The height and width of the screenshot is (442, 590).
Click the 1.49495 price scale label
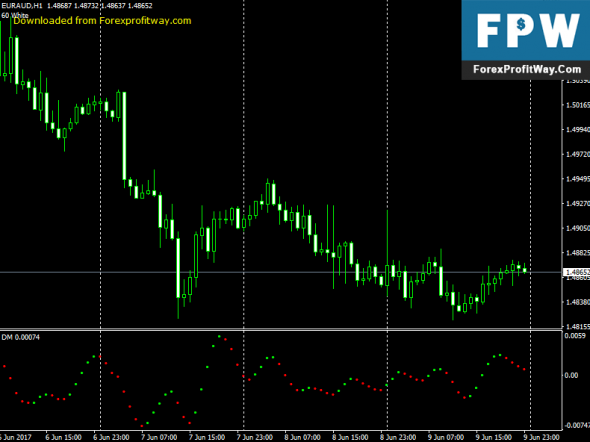[x=578, y=179]
